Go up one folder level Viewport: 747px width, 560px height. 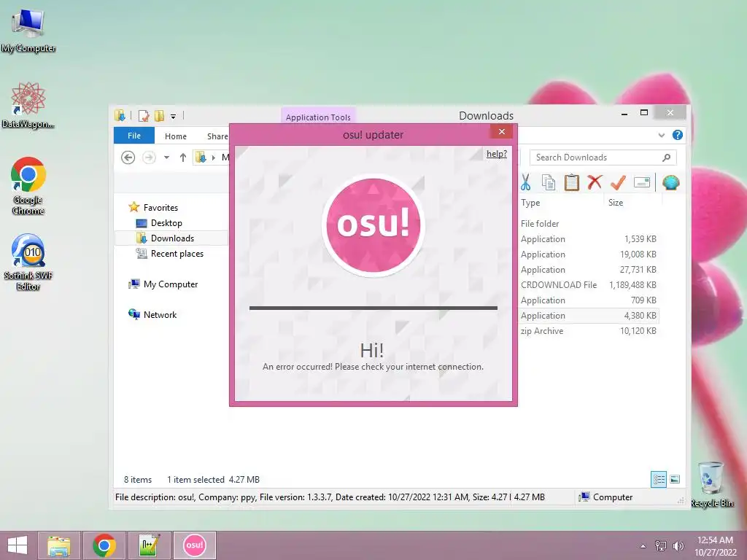click(183, 157)
